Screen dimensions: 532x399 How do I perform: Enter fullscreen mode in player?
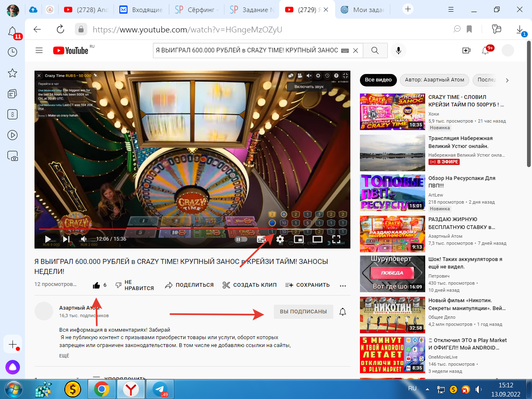click(336, 239)
